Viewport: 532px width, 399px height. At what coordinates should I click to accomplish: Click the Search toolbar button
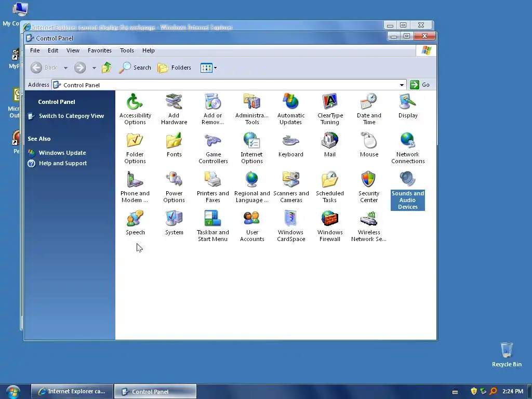tap(135, 68)
